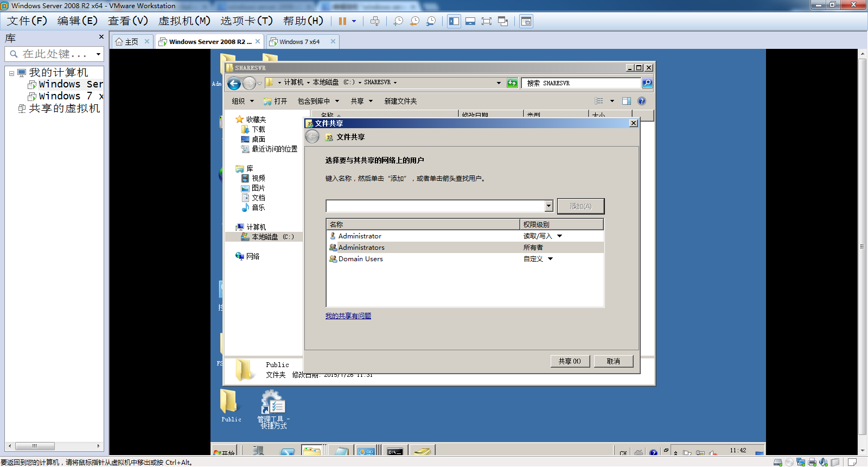Open the user name combo box dropdown
This screenshot has height=467, width=868.
coord(548,206)
